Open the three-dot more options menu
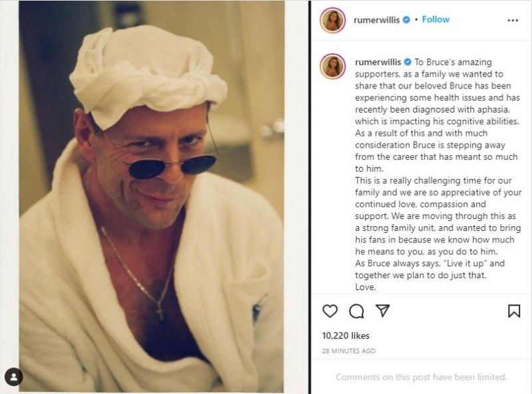 point(513,21)
